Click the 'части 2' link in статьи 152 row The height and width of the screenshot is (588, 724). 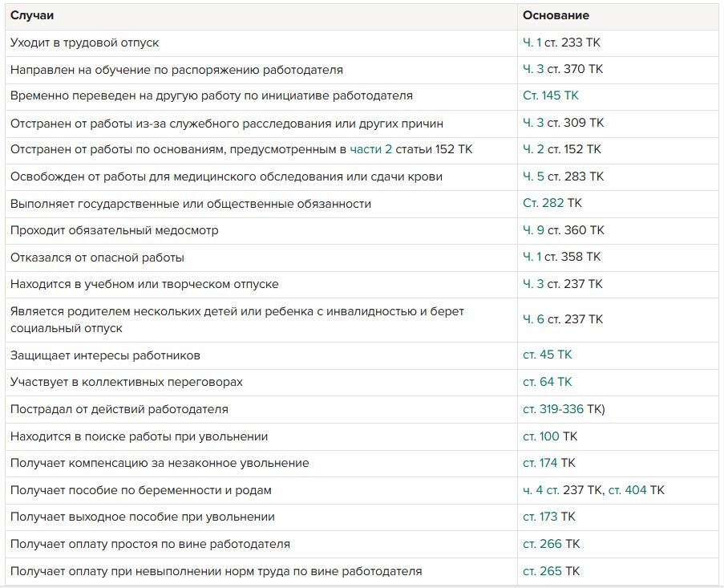pyautogui.click(x=370, y=150)
